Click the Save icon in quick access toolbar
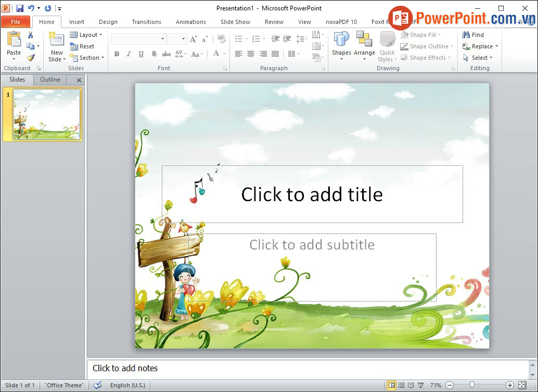The image size is (538, 392). (x=20, y=8)
